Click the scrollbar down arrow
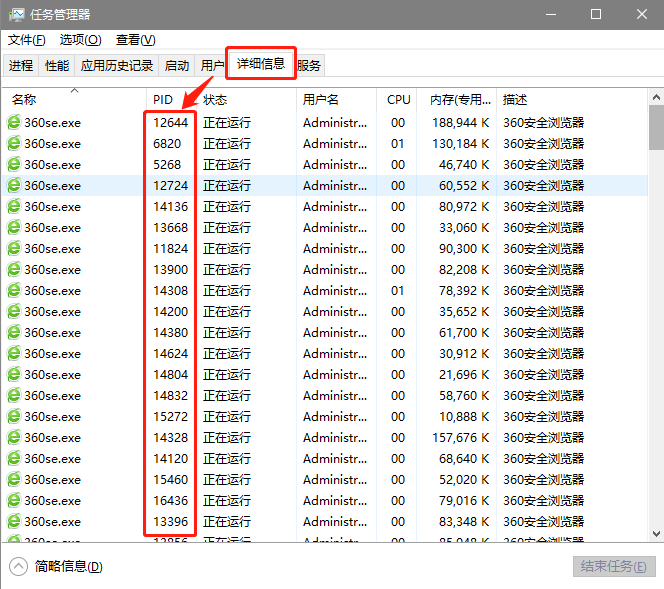This screenshot has width=664, height=589. point(656,534)
